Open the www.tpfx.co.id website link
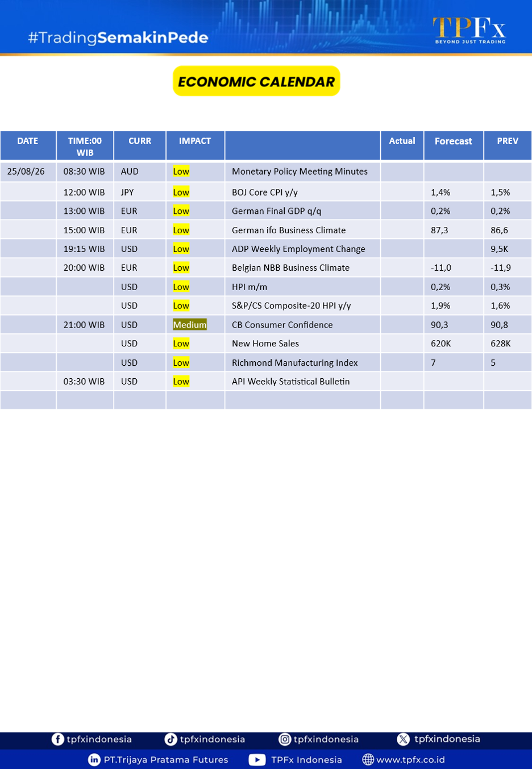This screenshot has width=532, height=769. tap(410, 759)
